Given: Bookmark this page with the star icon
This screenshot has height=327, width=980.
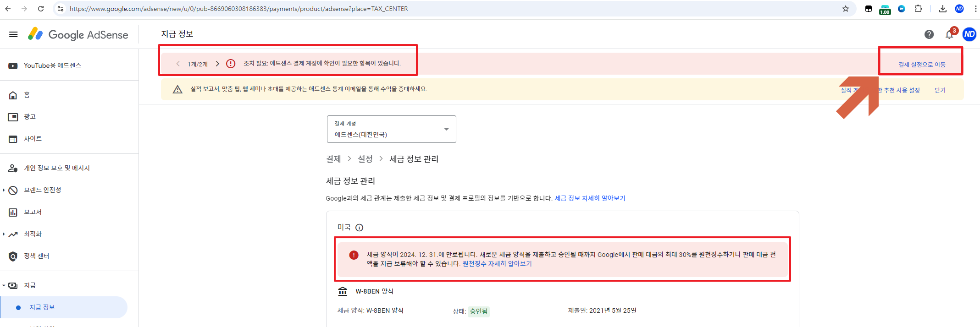Looking at the screenshot, I should point(845,9).
